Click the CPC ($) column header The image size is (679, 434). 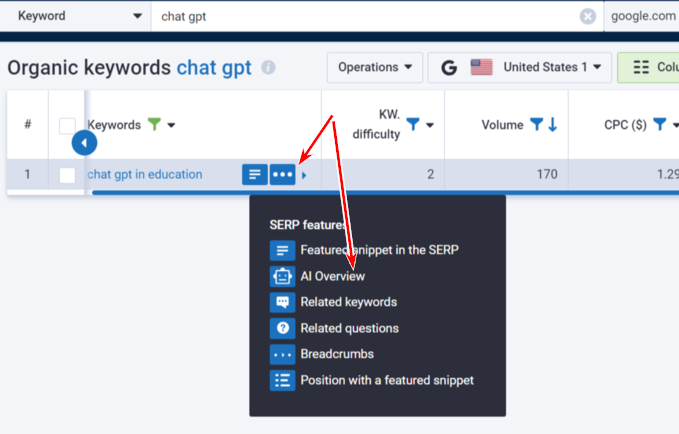click(625, 125)
